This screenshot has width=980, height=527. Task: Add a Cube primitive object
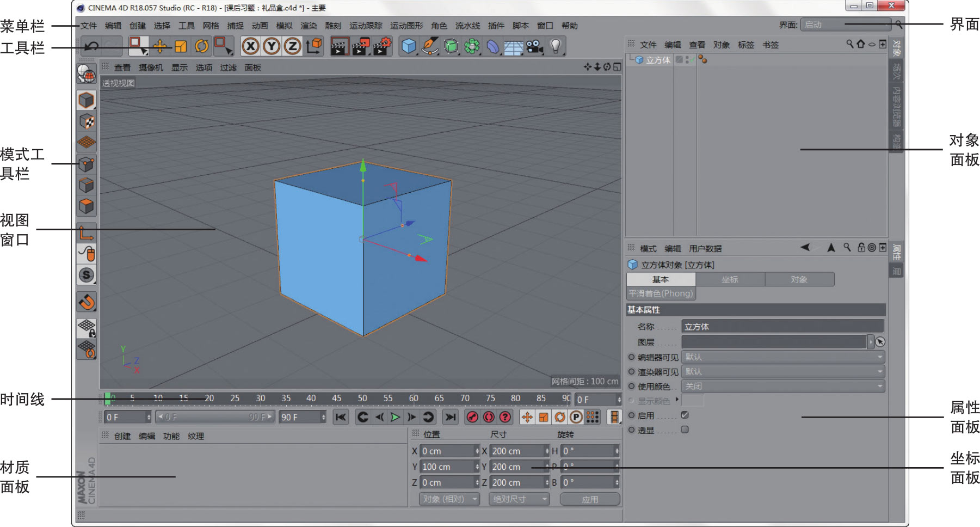pyautogui.click(x=409, y=46)
